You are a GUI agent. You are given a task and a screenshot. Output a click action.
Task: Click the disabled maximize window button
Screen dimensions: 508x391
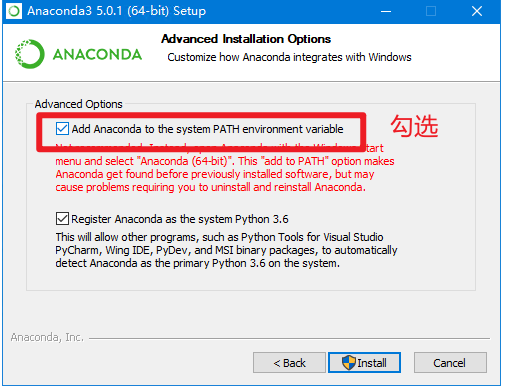coord(431,11)
